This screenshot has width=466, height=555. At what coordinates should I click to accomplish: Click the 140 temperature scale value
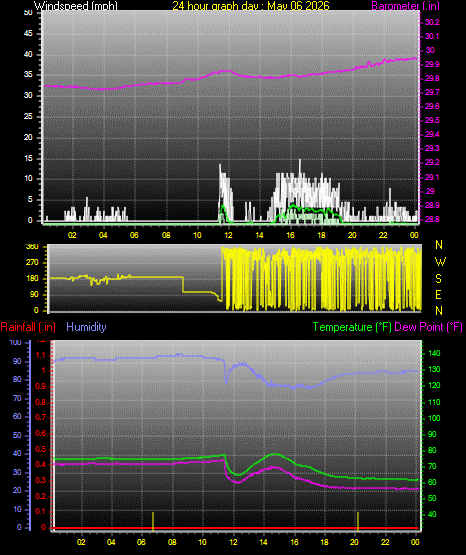[434, 353]
